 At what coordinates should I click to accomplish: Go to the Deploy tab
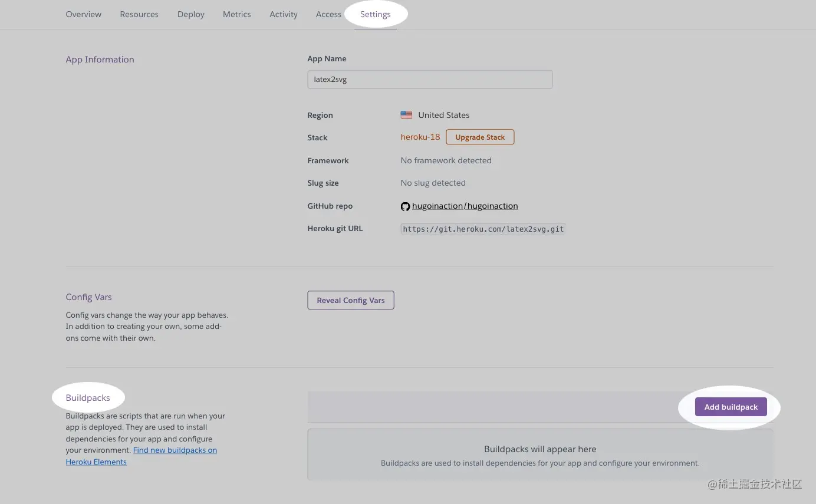pos(191,14)
